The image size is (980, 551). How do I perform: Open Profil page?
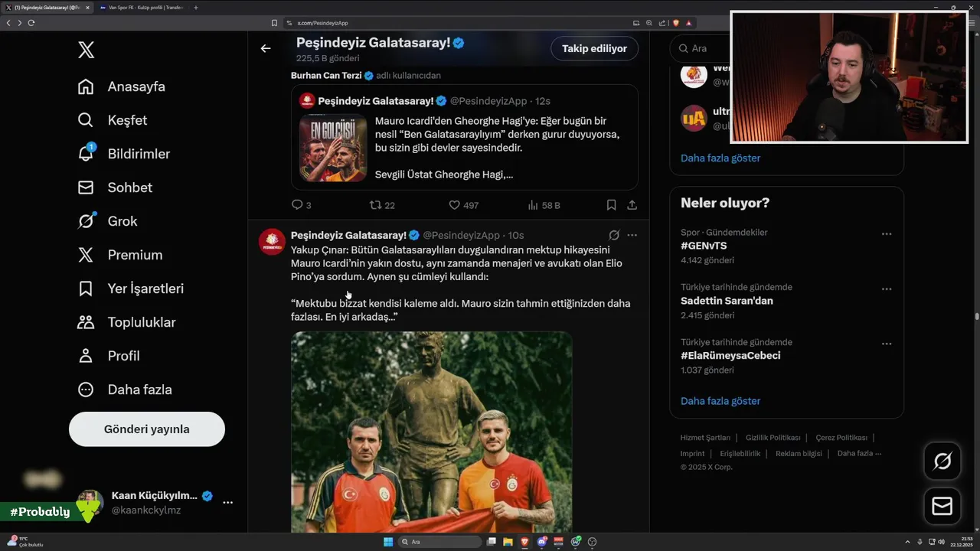[x=109, y=356]
